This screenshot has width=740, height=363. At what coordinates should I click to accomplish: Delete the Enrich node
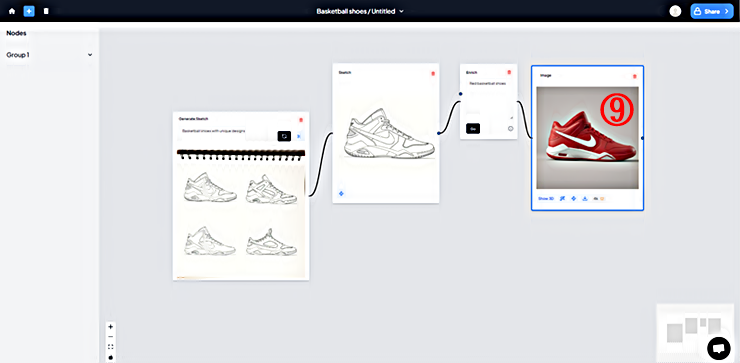pyautogui.click(x=509, y=72)
